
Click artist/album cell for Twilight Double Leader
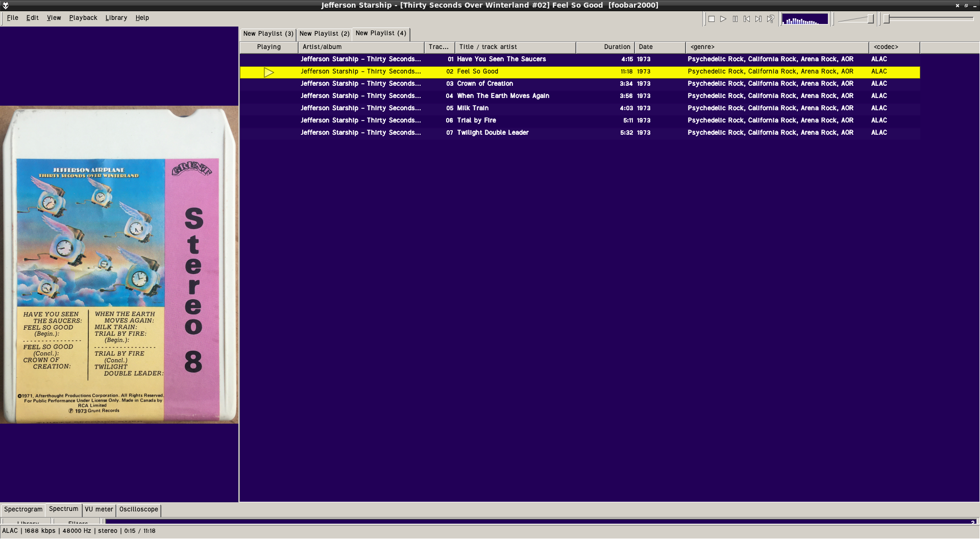coord(360,133)
